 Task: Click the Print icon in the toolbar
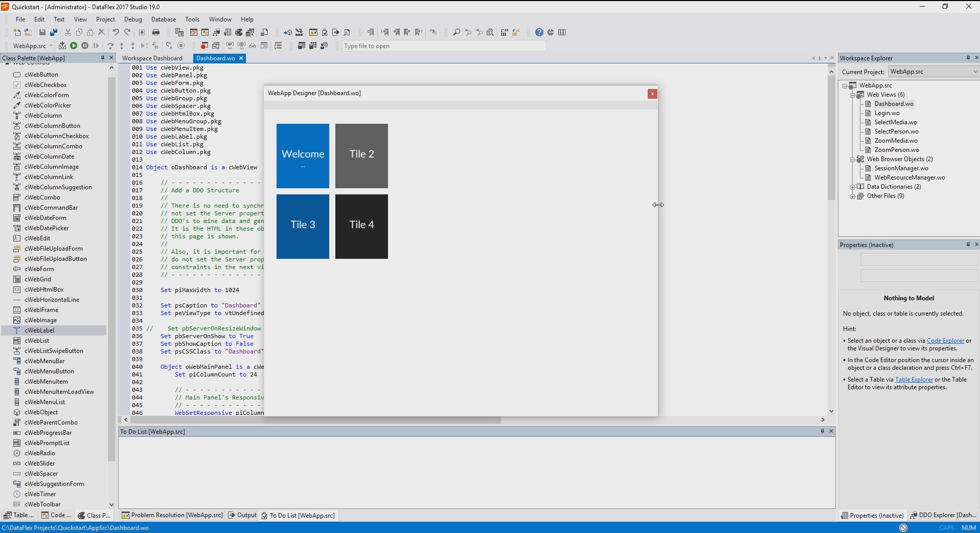tap(156, 32)
